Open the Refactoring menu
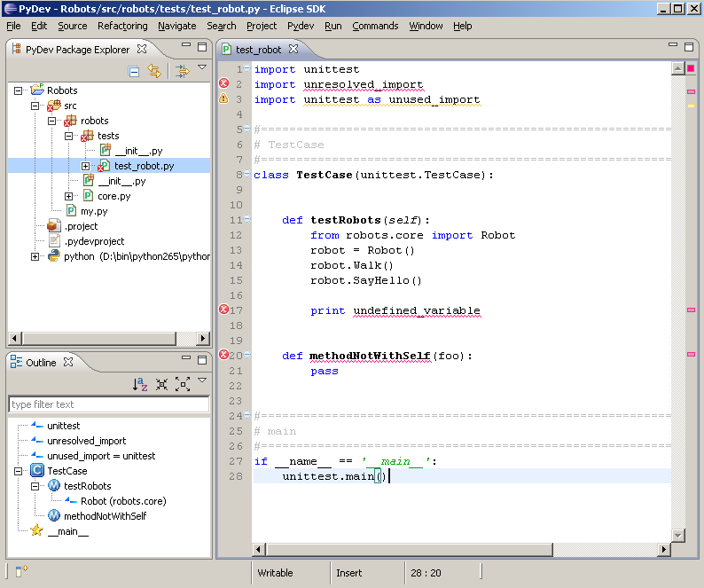 click(x=122, y=26)
